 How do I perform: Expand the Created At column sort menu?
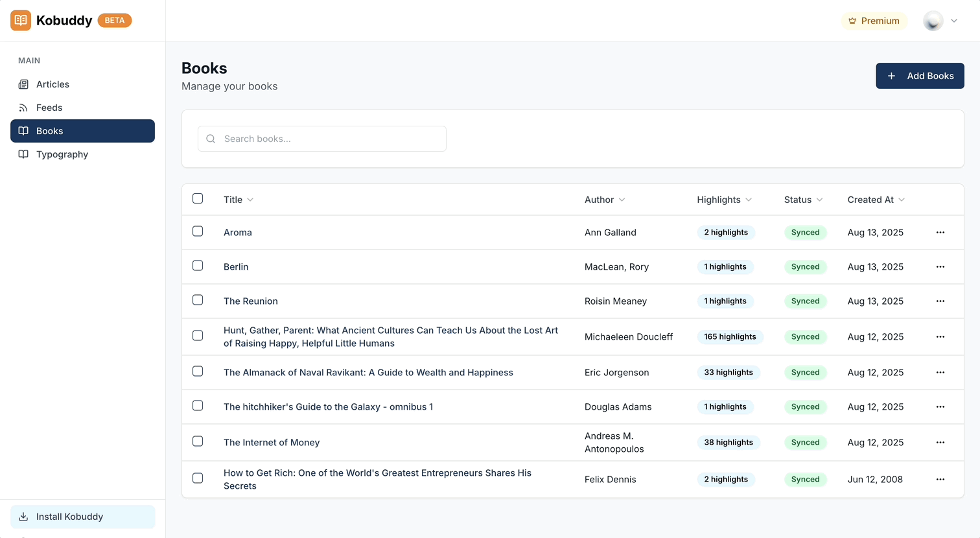(x=876, y=200)
